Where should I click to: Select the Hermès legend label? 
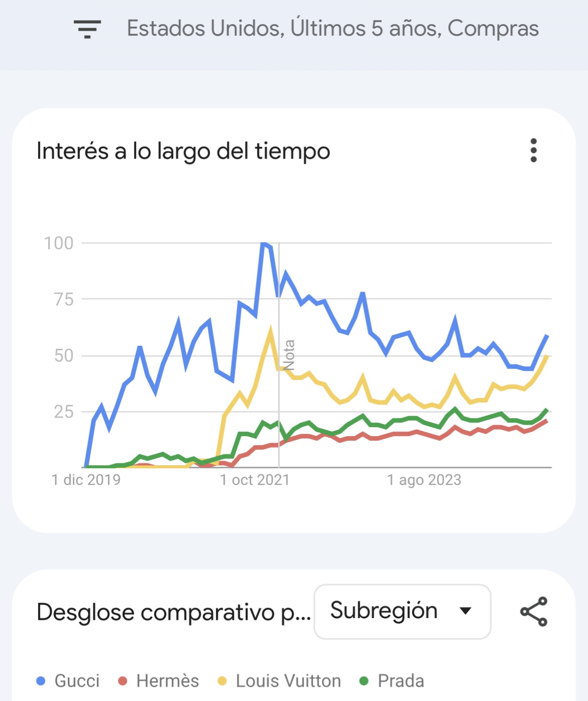click(x=168, y=681)
